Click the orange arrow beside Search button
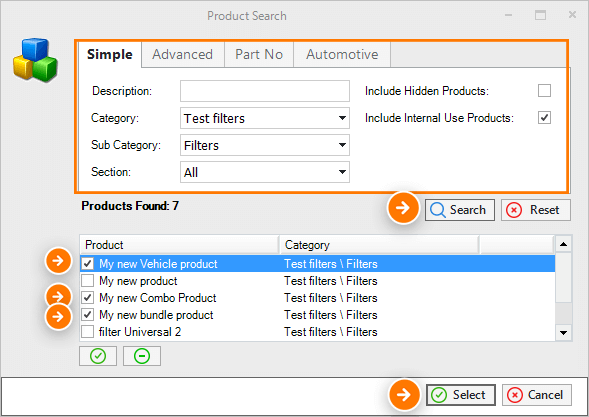The width and height of the screenshot is (589, 417). [403, 207]
